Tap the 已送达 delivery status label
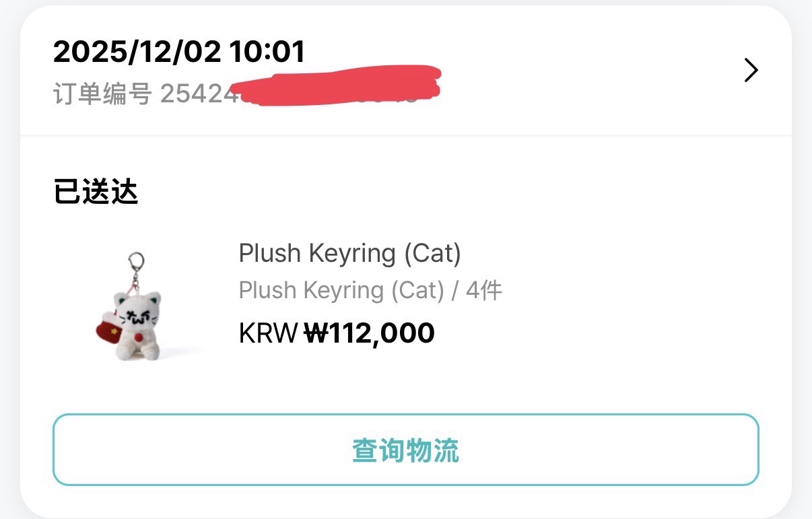Image resolution: width=812 pixels, height=519 pixels. (96, 193)
